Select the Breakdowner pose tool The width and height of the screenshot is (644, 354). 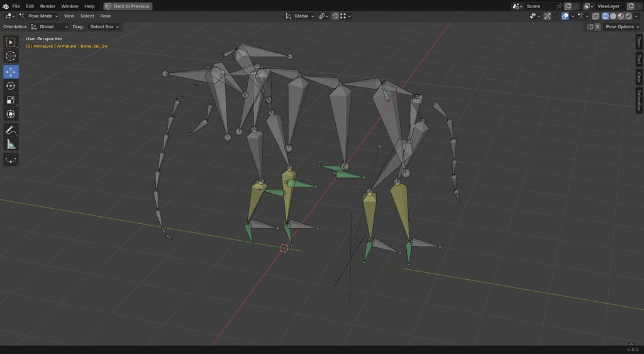(11, 160)
